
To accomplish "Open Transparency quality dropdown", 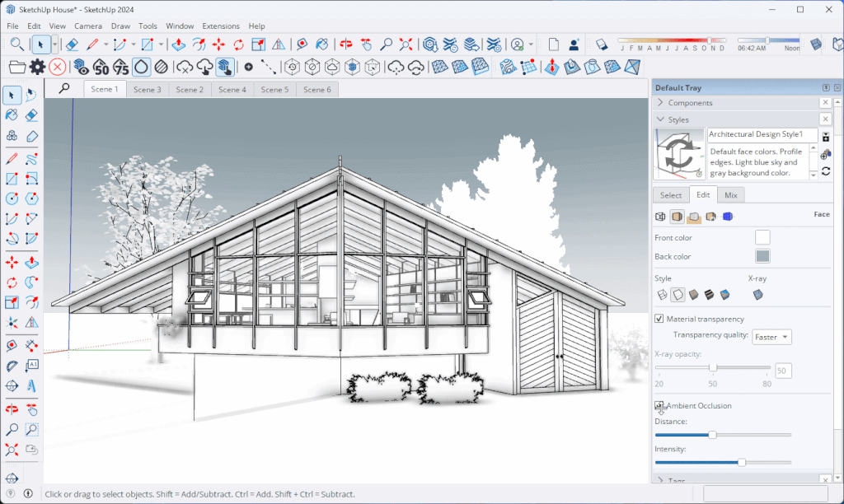I will [771, 337].
